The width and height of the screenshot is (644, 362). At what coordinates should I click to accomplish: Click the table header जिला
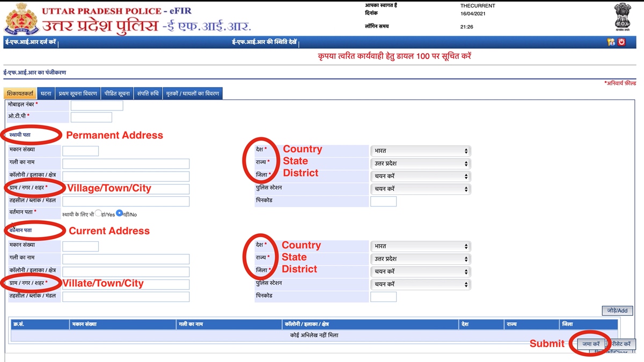coord(589,324)
